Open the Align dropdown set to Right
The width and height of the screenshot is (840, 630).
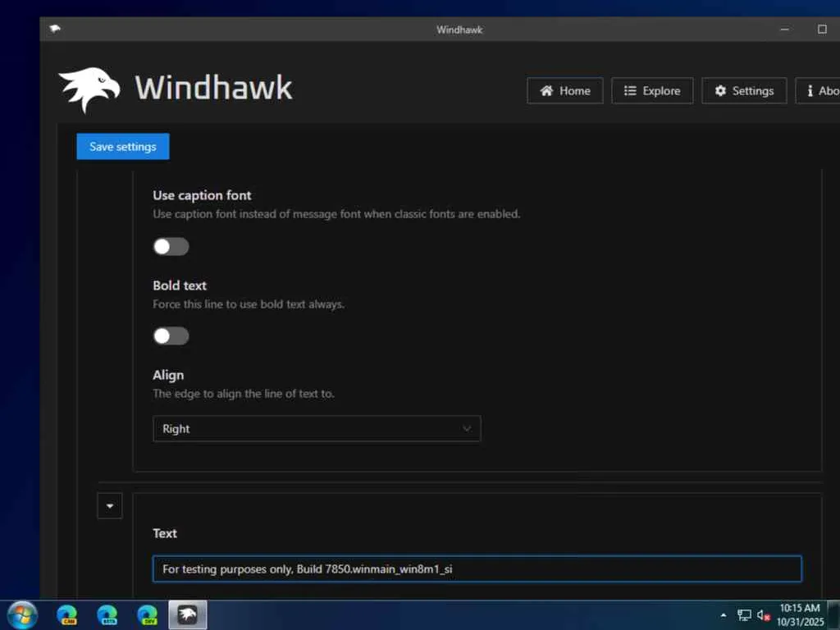tap(317, 428)
